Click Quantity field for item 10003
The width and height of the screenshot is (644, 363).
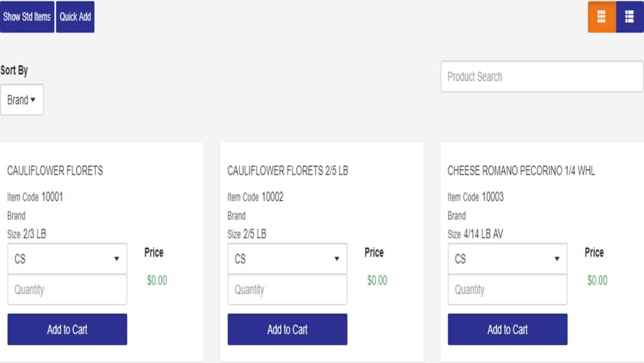[507, 289]
